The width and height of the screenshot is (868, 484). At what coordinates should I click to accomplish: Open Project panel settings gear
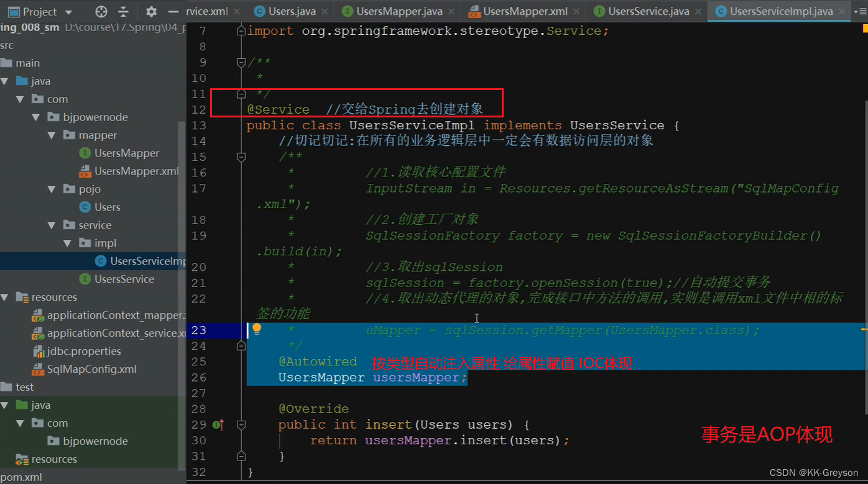coord(151,12)
